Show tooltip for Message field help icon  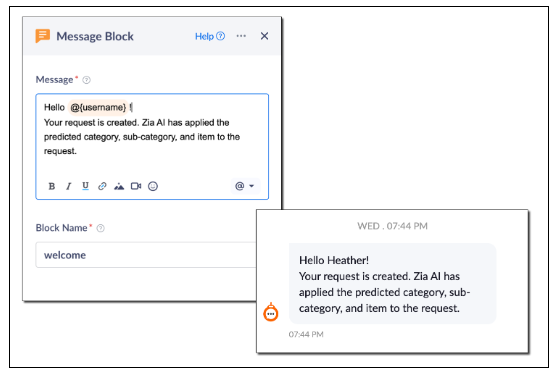pos(86,80)
